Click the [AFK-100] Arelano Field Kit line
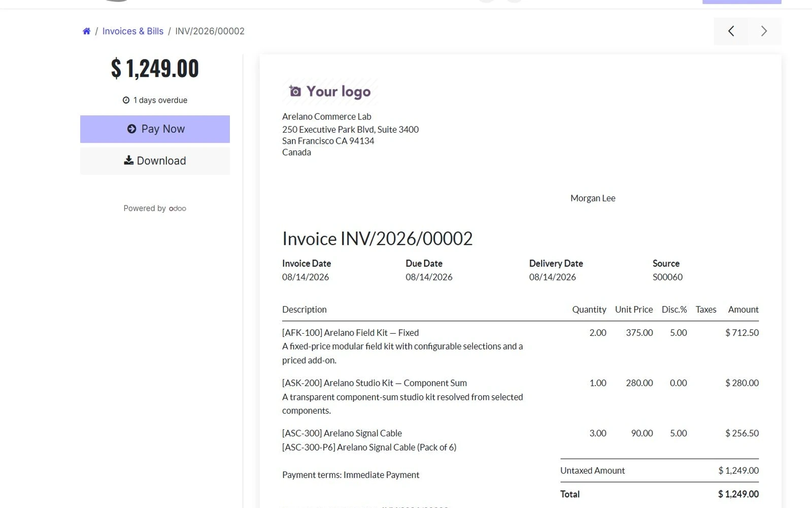Viewport: 812px width, 508px height. 350,333
